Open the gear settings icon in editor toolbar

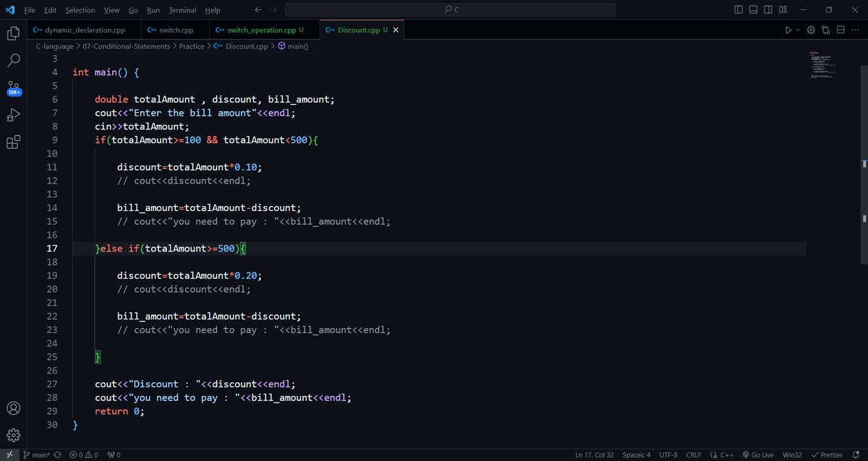(x=811, y=30)
